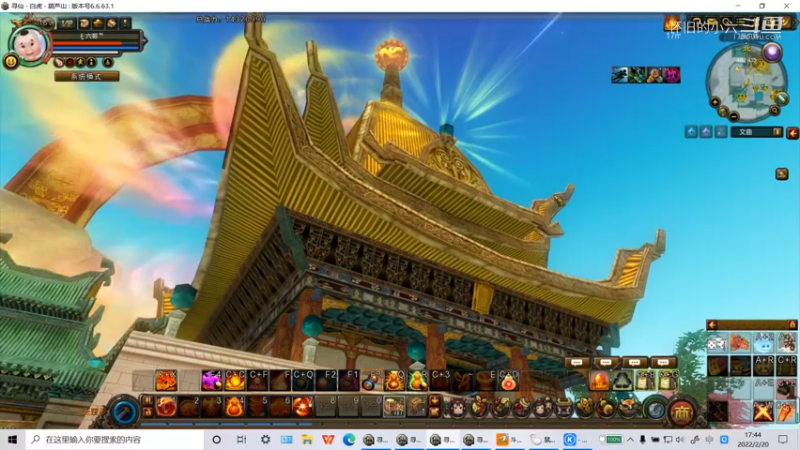Click the orange flame egg item slot
This screenshot has height=450, width=800.
599,381
